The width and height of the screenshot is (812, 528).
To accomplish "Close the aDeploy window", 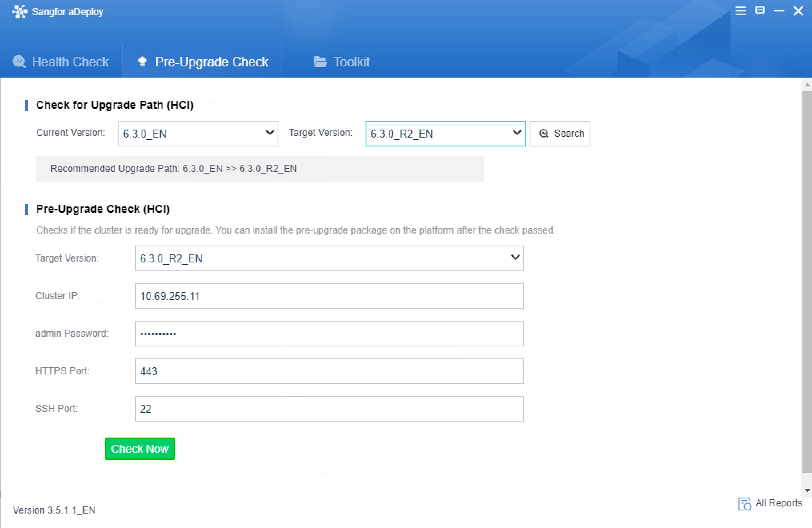I will 798,11.
